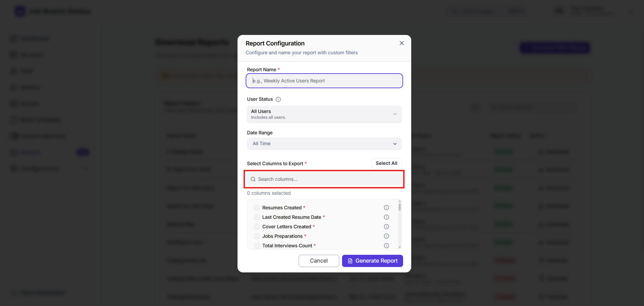The image size is (644, 306).
Task: Open the User Status dropdown showing All Users
Action: tap(324, 114)
